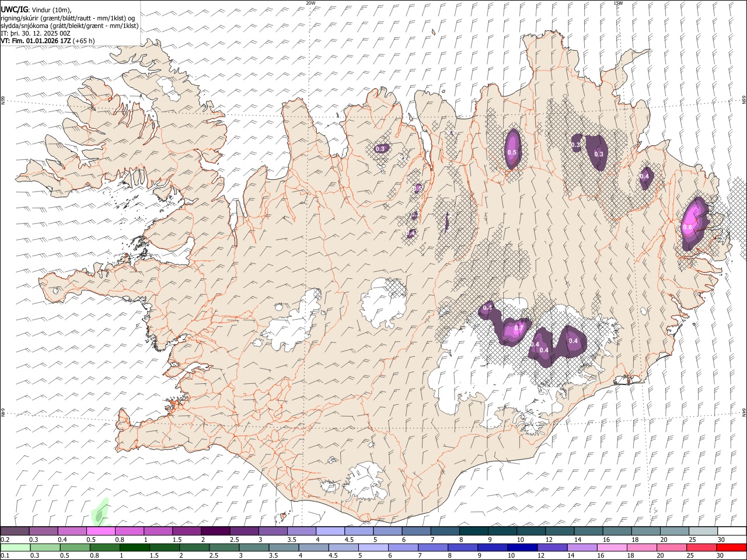The image size is (747, 560).
Task: Click the pale grey swatch labeled 25 in upper legend row
Action: (x=703, y=531)
